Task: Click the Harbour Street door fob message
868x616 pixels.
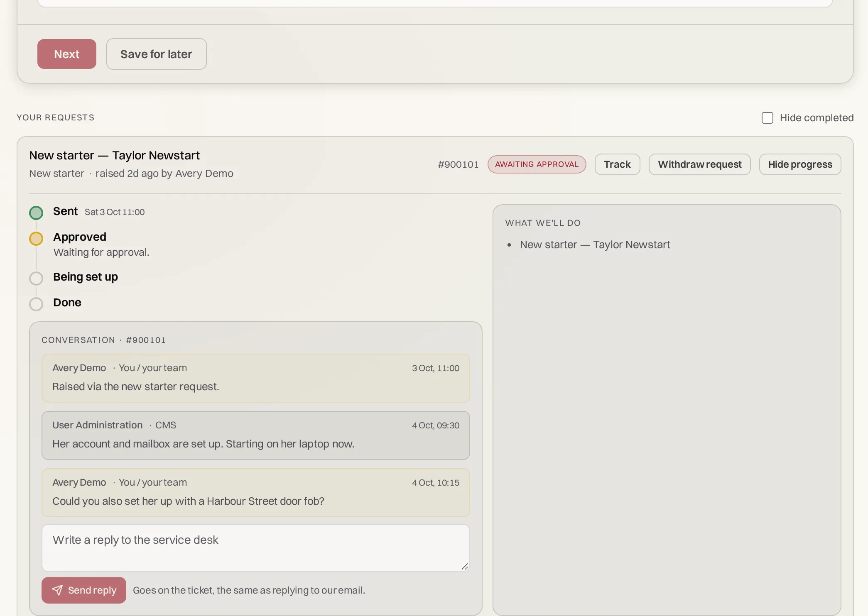Action: tap(255, 493)
